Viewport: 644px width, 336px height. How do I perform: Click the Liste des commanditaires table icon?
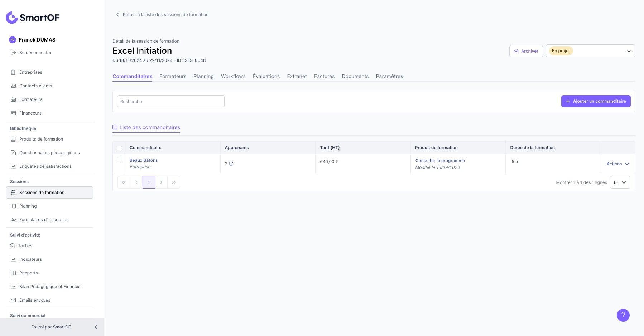[x=115, y=127]
